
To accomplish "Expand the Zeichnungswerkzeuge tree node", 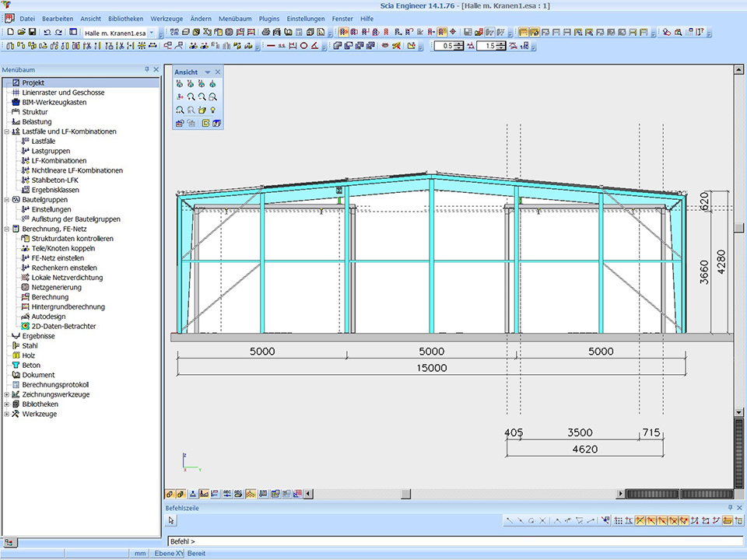I will click(7, 394).
